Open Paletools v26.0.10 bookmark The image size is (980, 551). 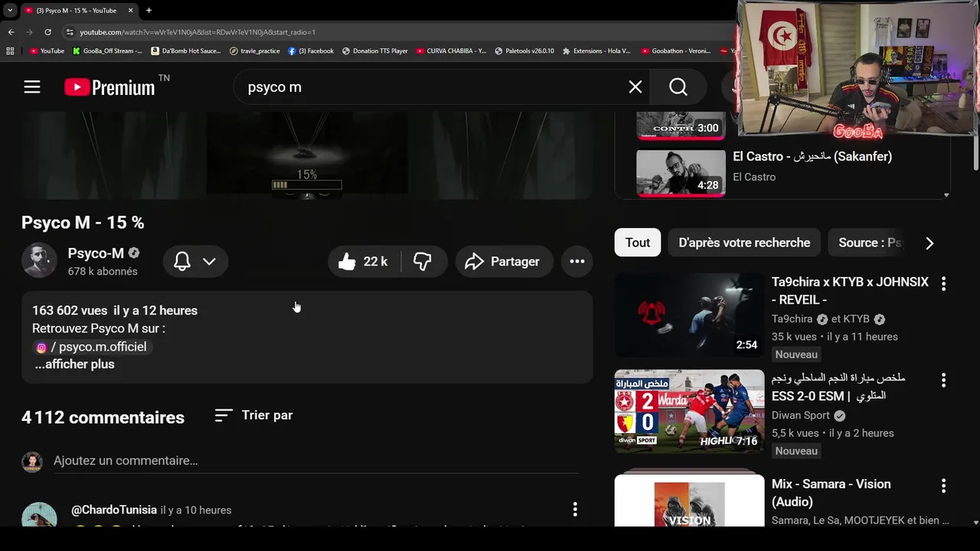click(x=524, y=51)
